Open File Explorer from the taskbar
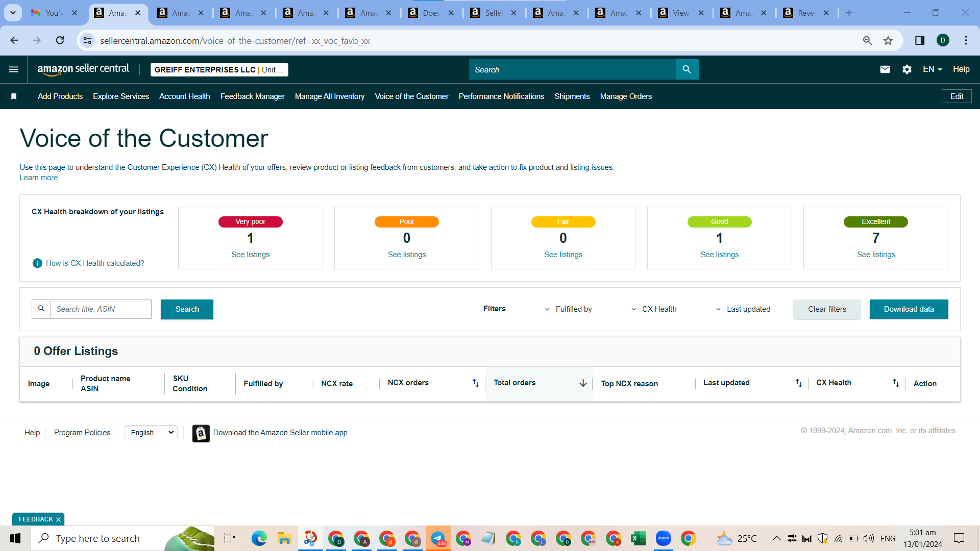Viewport: 980px width, 551px height. click(284, 538)
